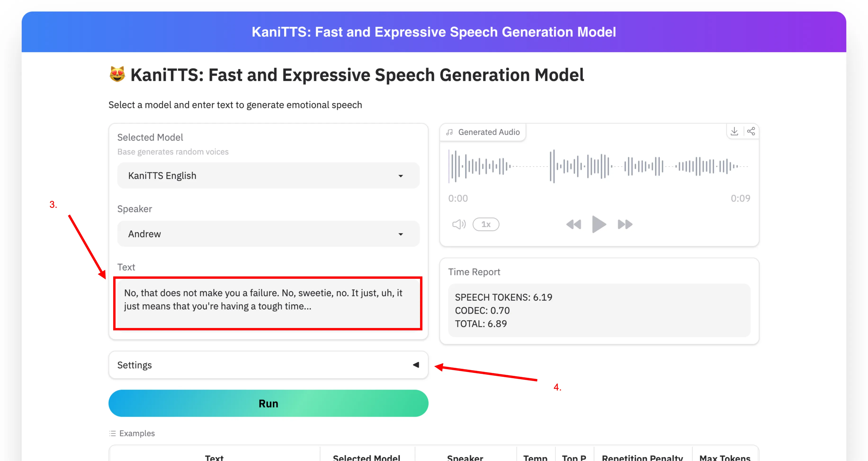Click the music note icon beside Generated Audio
Screen dimensions: 868x461
pyautogui.click(x=449, y=132)
